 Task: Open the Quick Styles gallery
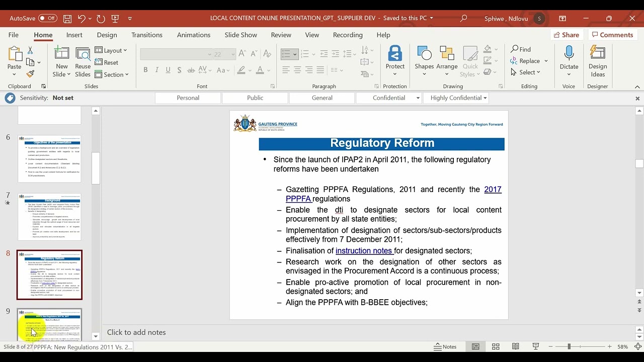point(470,61)
